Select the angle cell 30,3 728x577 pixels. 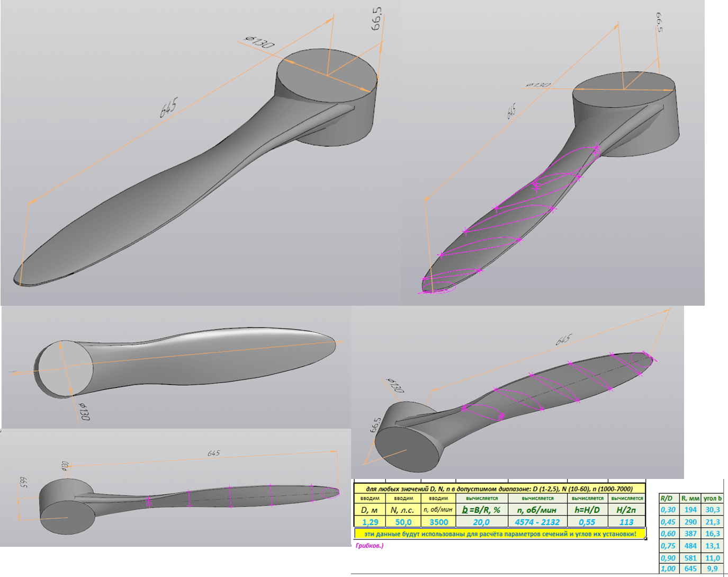tap(713, 510)
